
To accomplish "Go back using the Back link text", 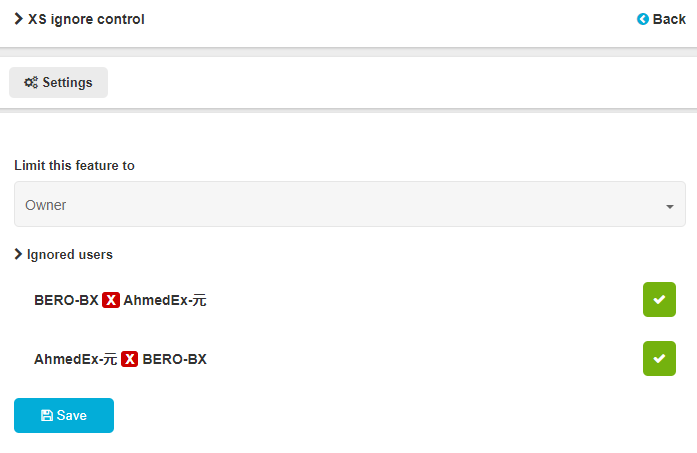I will click(x=669, y=19).
